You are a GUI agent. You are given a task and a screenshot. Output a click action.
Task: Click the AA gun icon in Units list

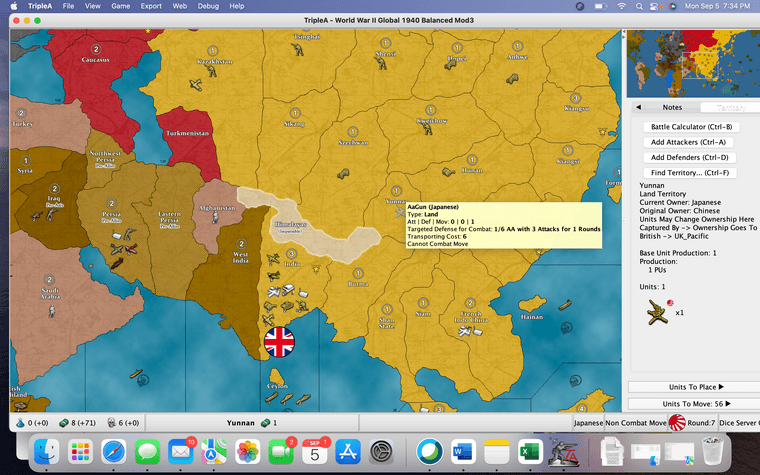click(x=658, y=311)
